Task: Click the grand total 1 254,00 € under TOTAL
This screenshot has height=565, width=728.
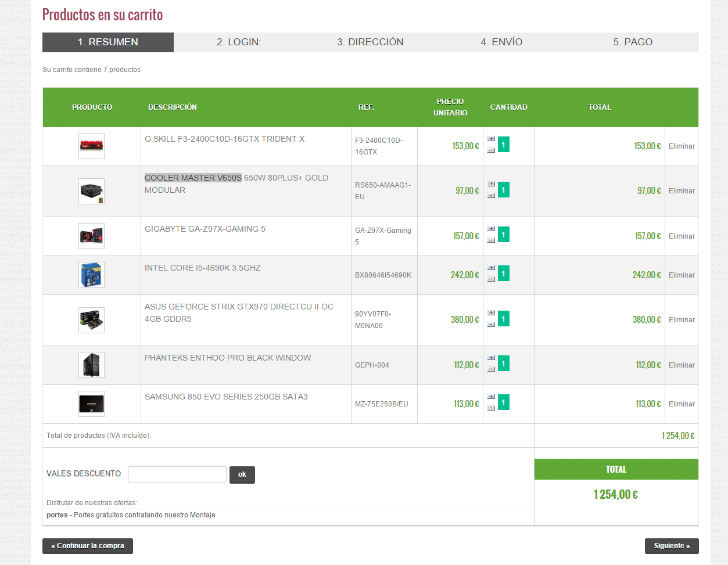Action: pyautogui.click(x=616, y=495)
